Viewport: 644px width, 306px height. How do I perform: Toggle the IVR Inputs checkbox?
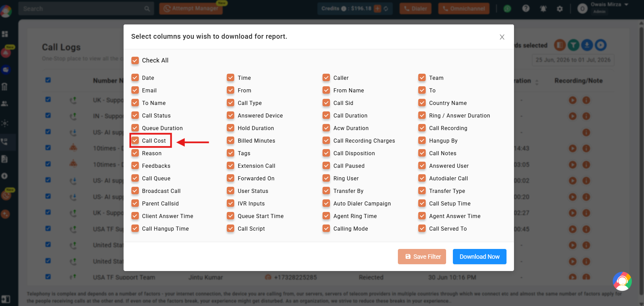(231, 203)
